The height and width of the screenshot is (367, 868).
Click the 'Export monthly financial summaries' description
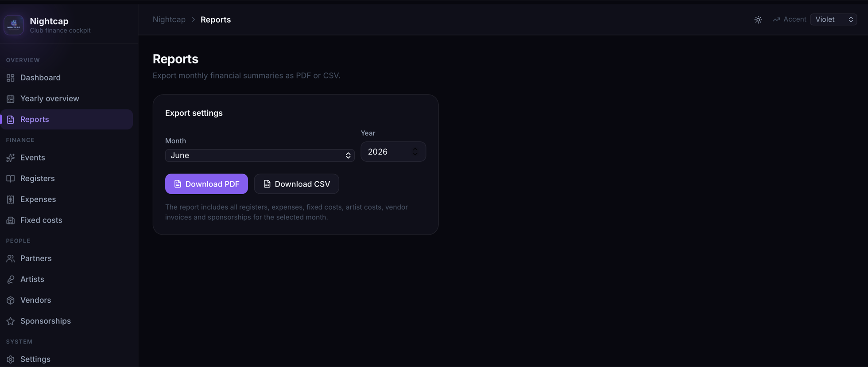[247, 75]
